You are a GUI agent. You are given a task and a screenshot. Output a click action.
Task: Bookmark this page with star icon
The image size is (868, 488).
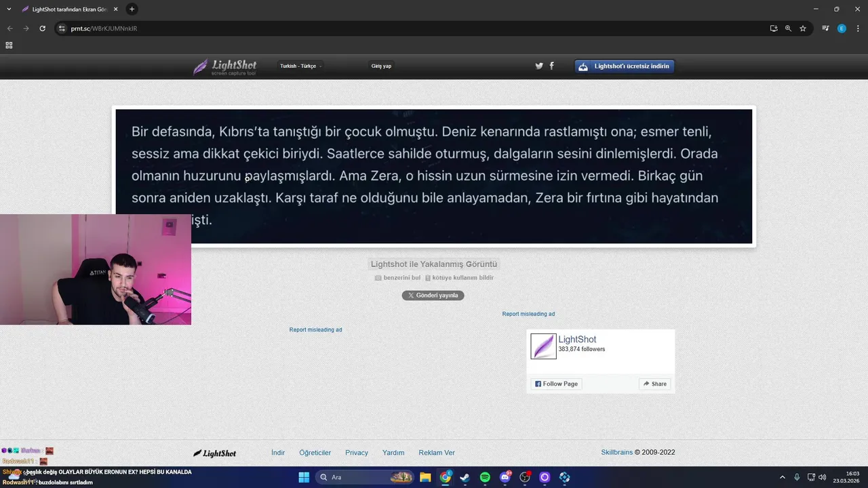pos(803,28)
